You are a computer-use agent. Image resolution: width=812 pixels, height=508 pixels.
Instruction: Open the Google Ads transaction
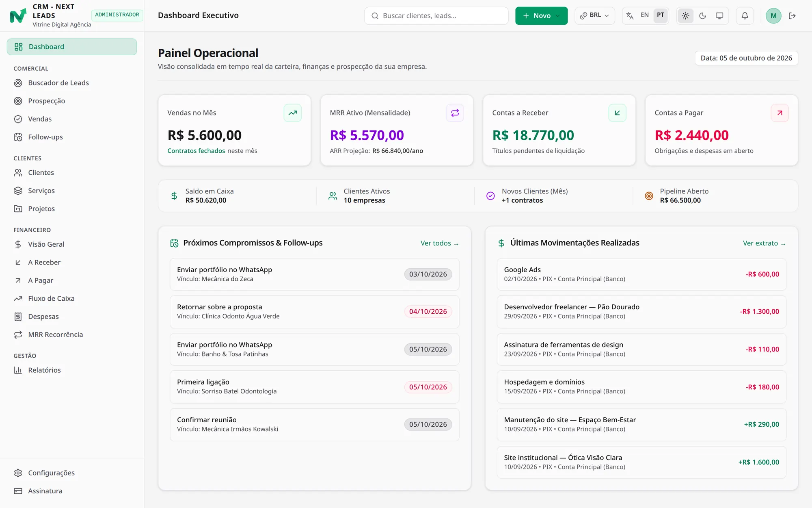(641, 274)
